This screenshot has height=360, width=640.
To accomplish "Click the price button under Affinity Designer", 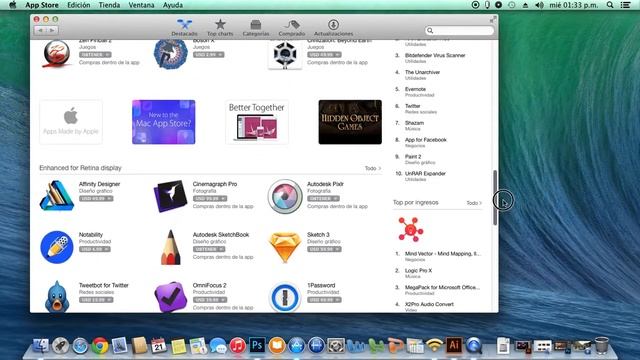I will pyautogui.click(x=96, y=198).
